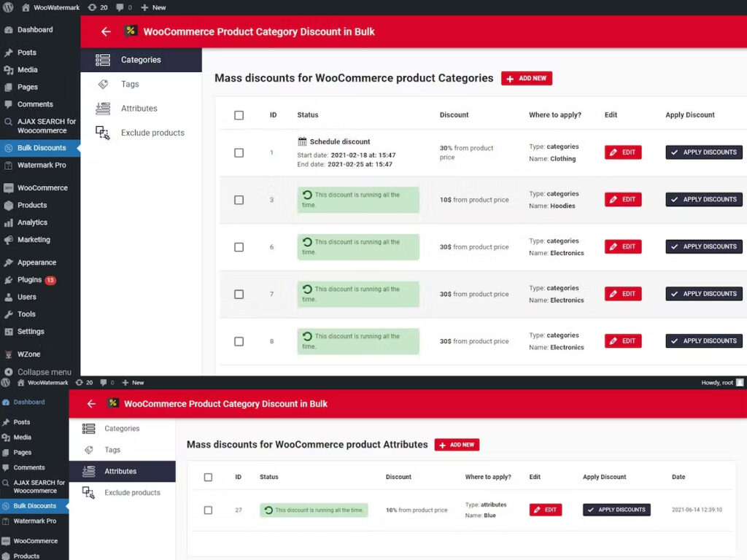Open Bulk Discounts in Attributes screen sidebar

[34, 506]
